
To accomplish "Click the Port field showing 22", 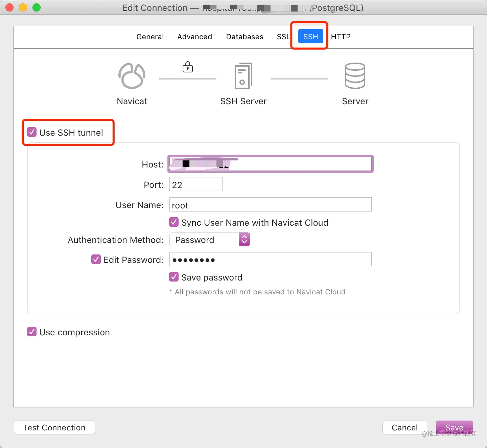I will click(196, 184).
